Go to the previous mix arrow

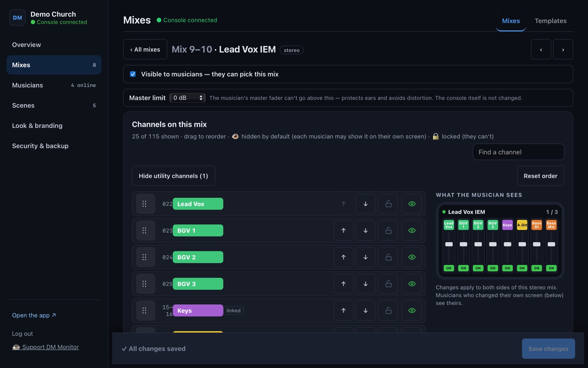[541, 49]
